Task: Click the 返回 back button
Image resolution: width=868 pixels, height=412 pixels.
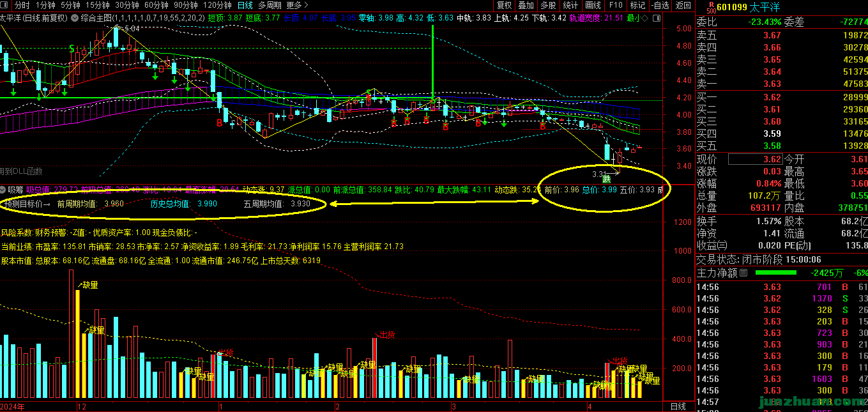Action: click(683, 5)
